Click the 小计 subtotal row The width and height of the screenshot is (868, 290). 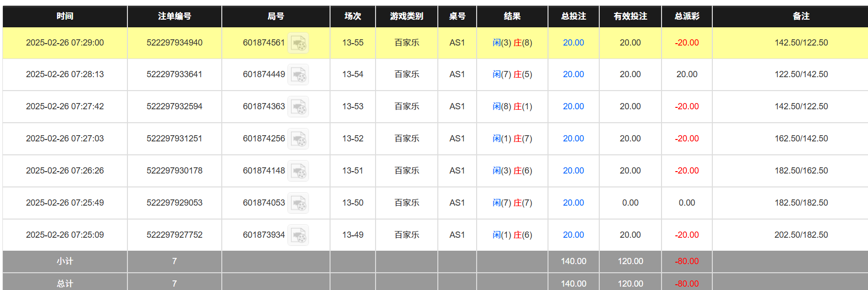(64, 262)
